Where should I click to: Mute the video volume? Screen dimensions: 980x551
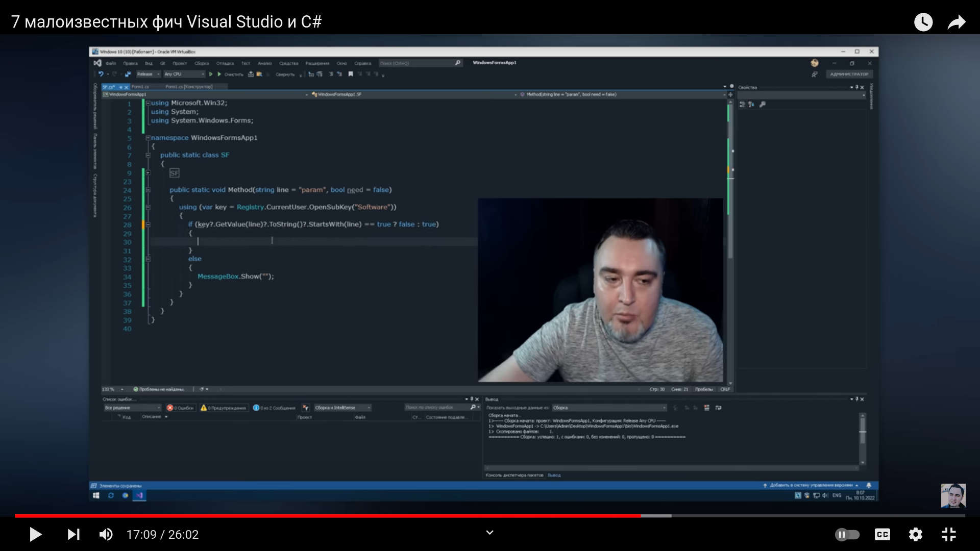(106, 534)
